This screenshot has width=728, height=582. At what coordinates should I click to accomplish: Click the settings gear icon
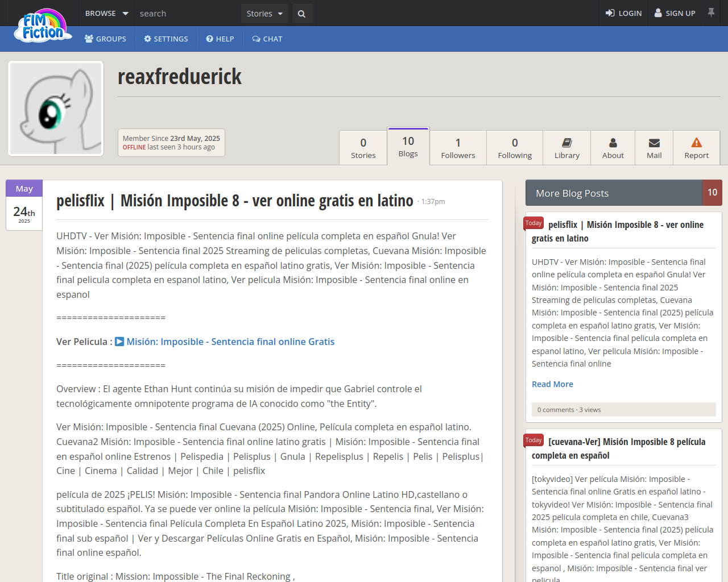[148, 39]
